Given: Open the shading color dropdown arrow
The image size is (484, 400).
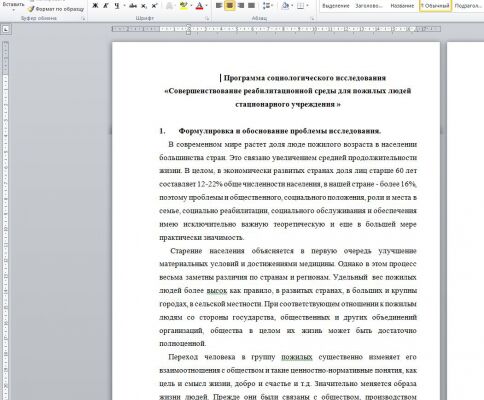Looking at the screenshot, I should click(292, 6).
